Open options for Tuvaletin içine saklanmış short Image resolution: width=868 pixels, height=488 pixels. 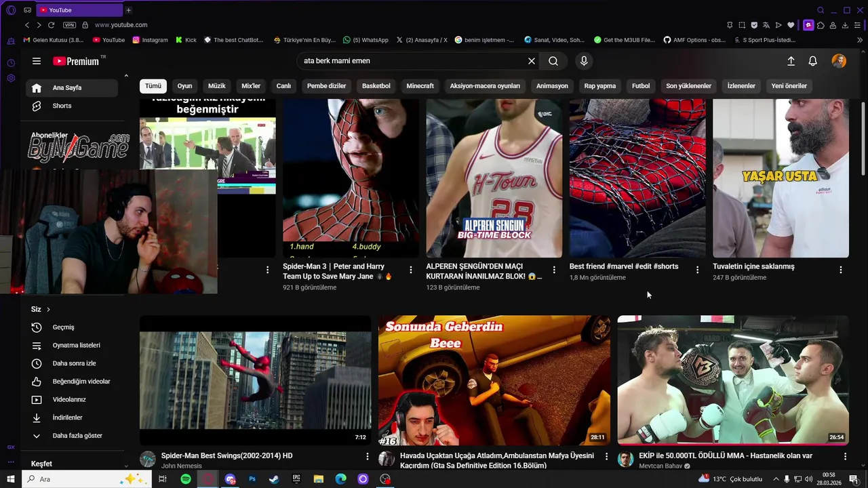841,270
